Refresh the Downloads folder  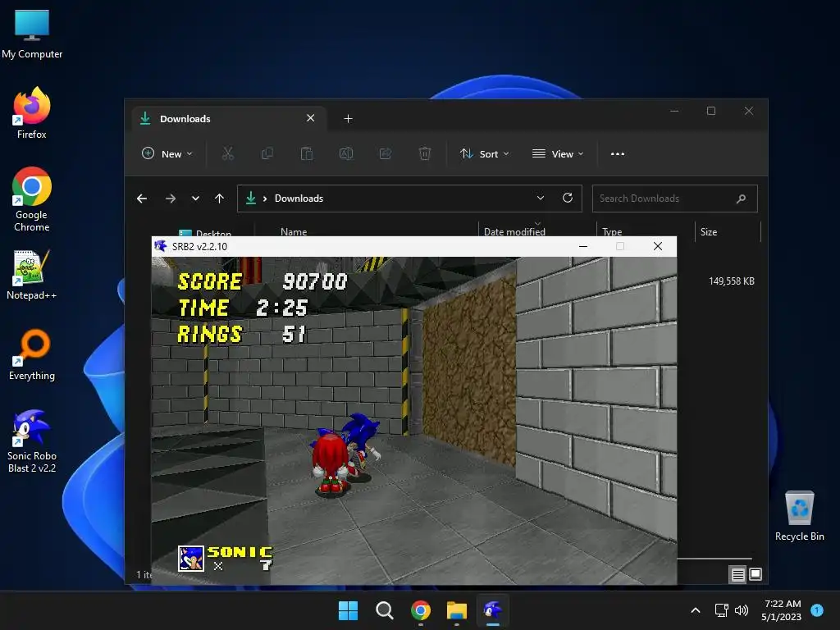pos(568,199)
